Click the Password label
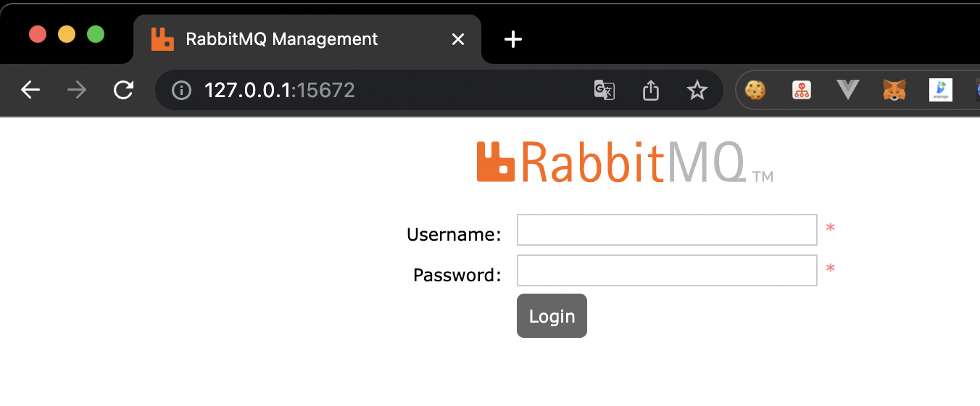 [x=457, y=275]
